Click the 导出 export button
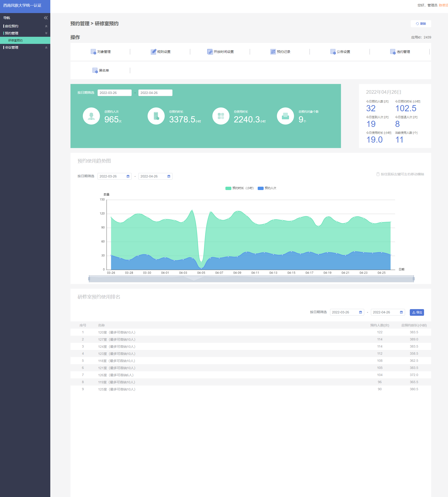 point(416,312)
